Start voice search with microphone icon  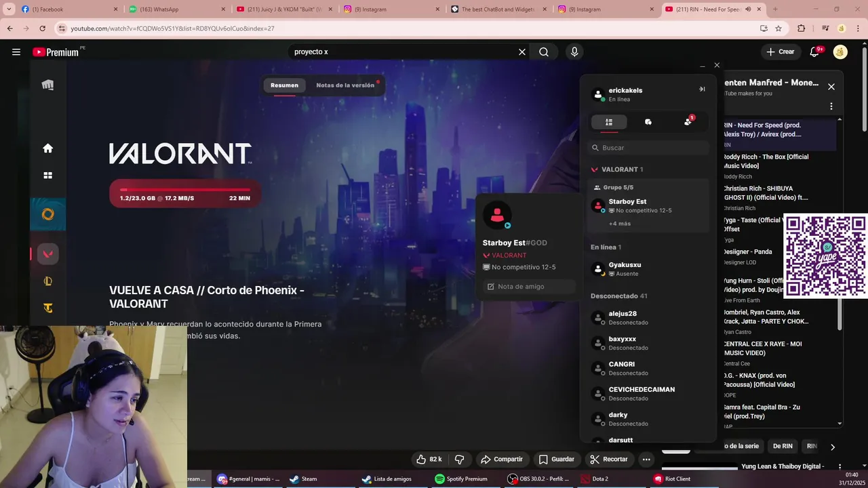pyautogui.click(x=574, y=52)
